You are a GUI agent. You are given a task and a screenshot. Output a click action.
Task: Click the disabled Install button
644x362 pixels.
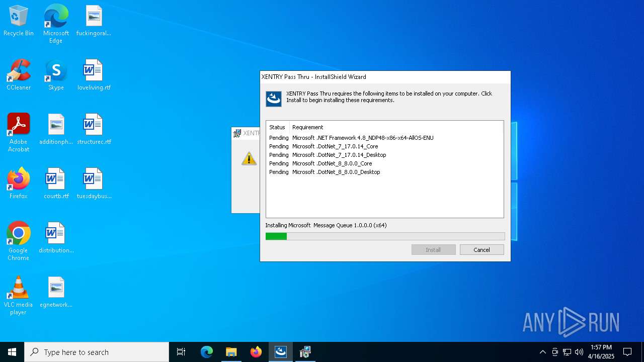click(433, 250)
